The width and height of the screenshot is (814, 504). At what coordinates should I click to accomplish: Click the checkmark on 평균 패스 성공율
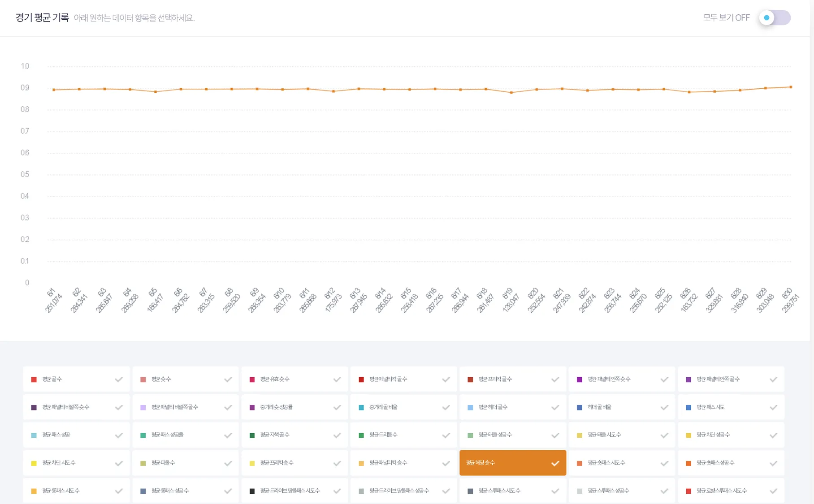[x=228, y=435]
